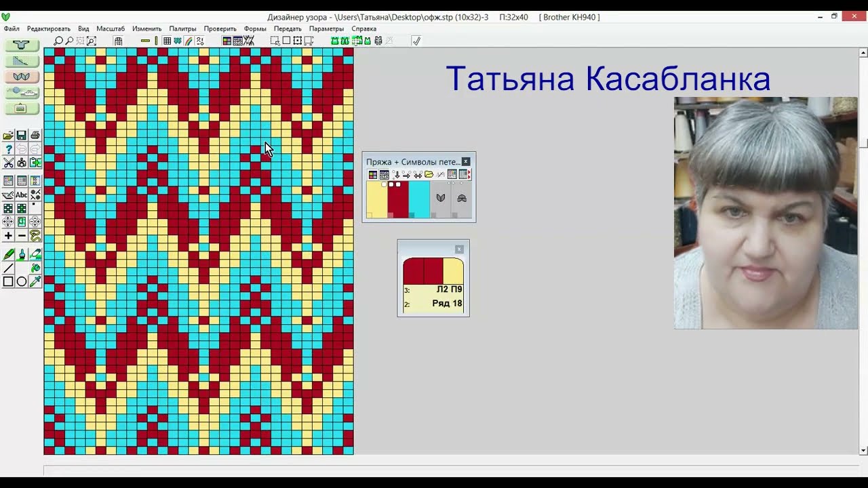Select the cyan yarn color swatch

point(419,199)
